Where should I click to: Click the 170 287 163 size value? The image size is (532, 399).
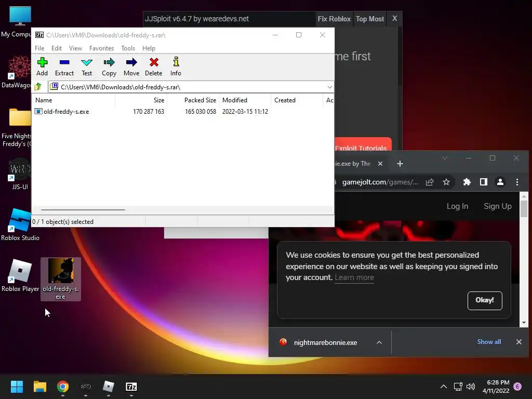tap(148, 112)
